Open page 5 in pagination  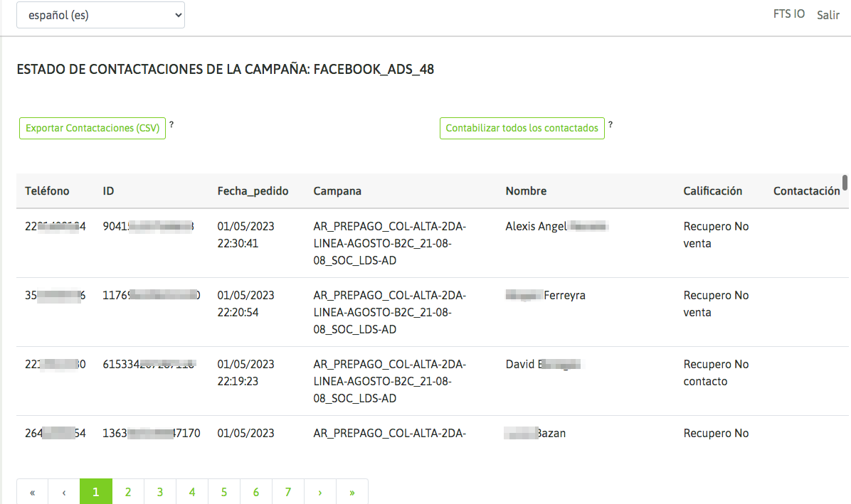pos(224,492)
